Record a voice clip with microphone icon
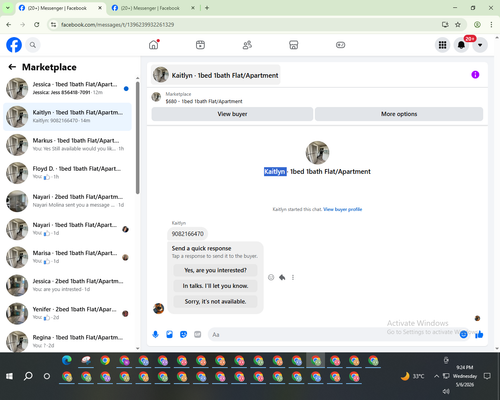500x400 pixels. click(x=155, y=334)
